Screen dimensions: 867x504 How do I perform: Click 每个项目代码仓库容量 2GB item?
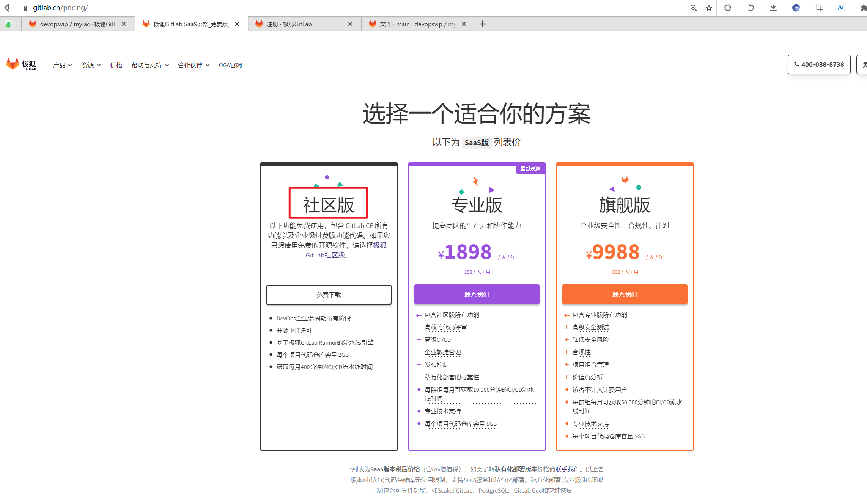click(312, 355)
